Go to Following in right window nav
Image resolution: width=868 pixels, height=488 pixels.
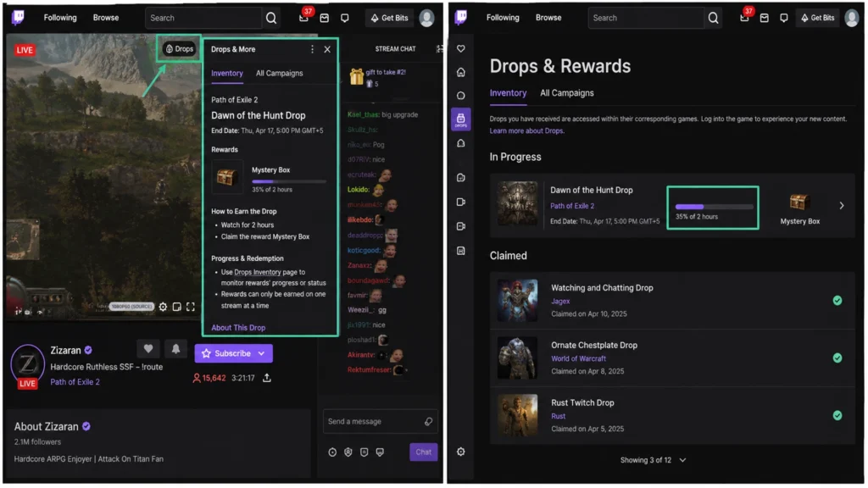(503, 18)
